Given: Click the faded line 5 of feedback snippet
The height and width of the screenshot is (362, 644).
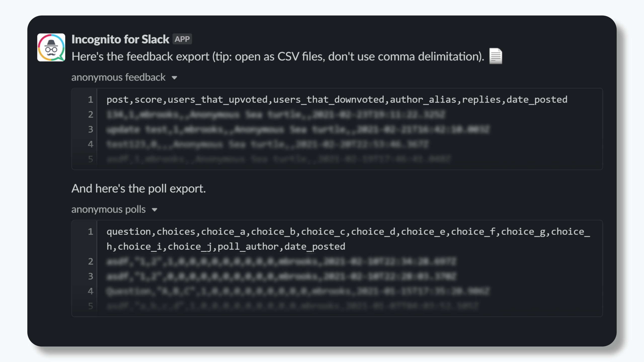Looking at the screenshot, I should point(278,159).
